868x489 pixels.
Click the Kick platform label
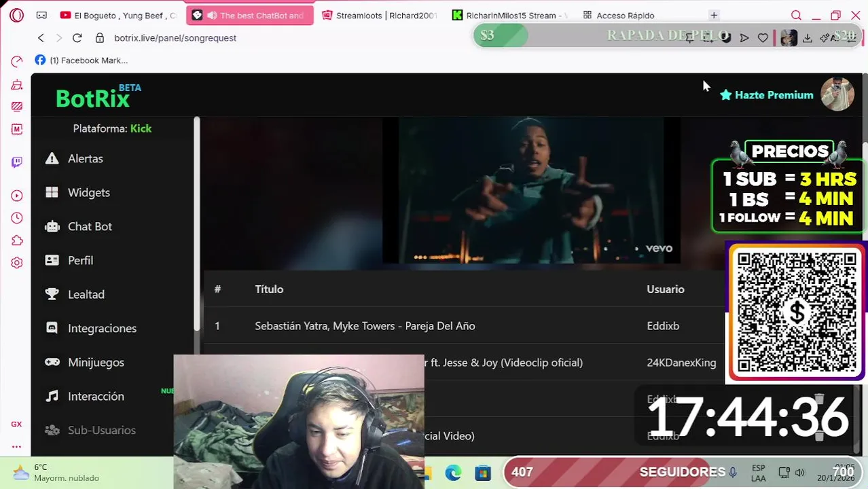pos(141,128)
